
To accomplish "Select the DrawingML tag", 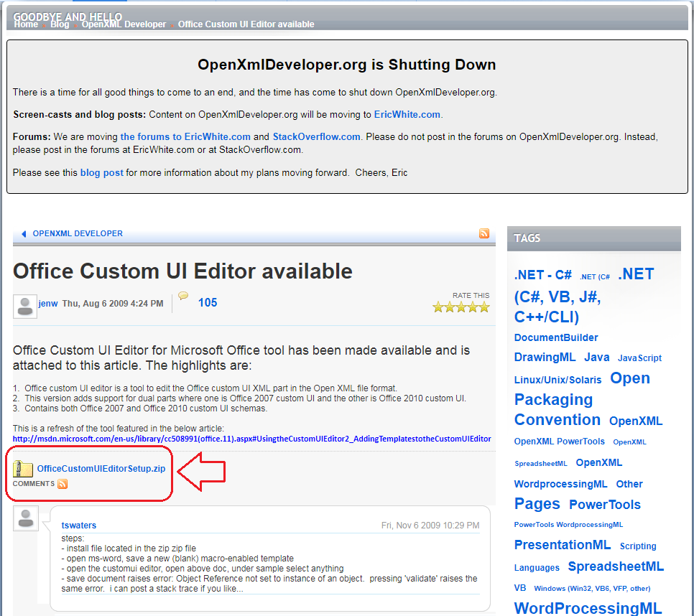I will pos(545,358).
